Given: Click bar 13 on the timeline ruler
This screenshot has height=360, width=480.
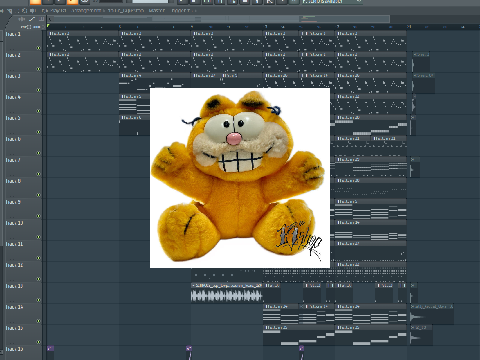Looking at the screenshot, I should (x=266, y=27).
